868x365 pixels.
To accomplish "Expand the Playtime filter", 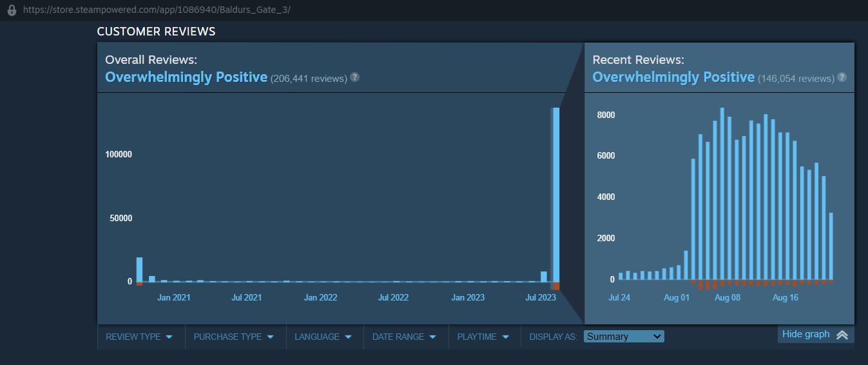I will coord(484,337).
